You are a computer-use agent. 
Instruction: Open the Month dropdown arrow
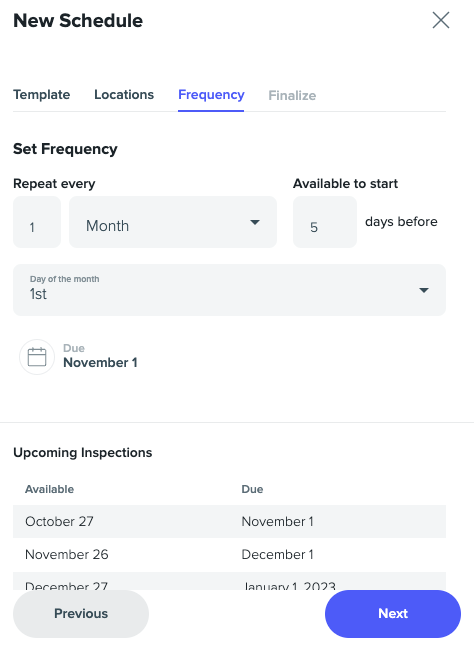point(255,222)
